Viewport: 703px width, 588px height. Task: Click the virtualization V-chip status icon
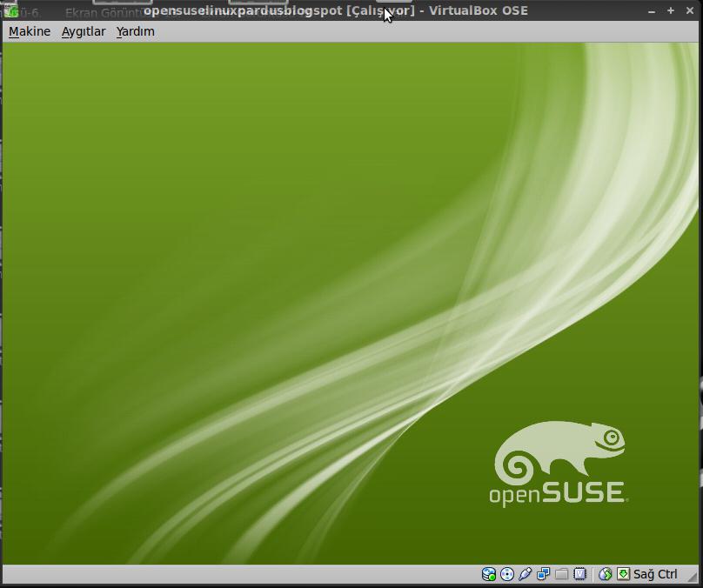[x=579, y=573]
